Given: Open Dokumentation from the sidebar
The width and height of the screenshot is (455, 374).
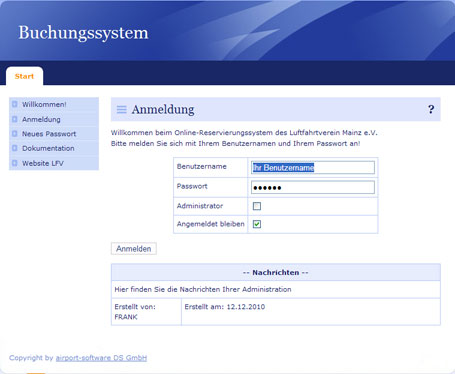Looking at the screenshot, I should 48,148.
